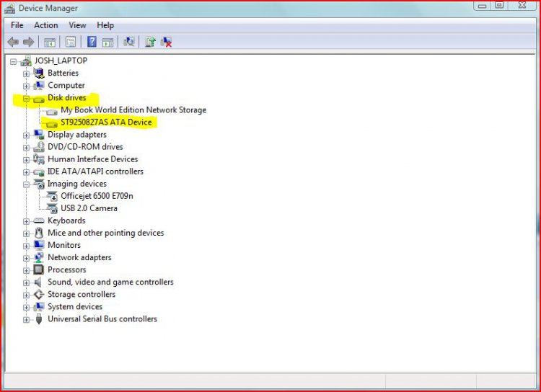Click the Update driver software icon

[x=150, y=42]
